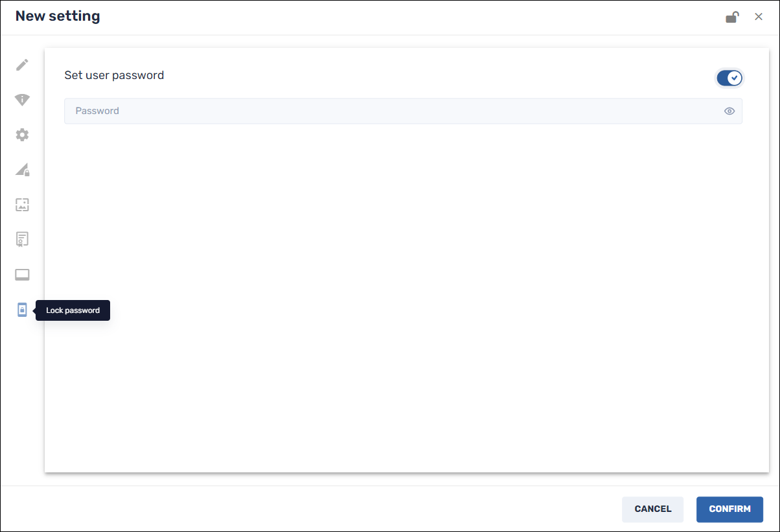Close the New setting dialog
The width and height of the screenshot is (780, 532).
pyautogui.click(x=759, y=16)
